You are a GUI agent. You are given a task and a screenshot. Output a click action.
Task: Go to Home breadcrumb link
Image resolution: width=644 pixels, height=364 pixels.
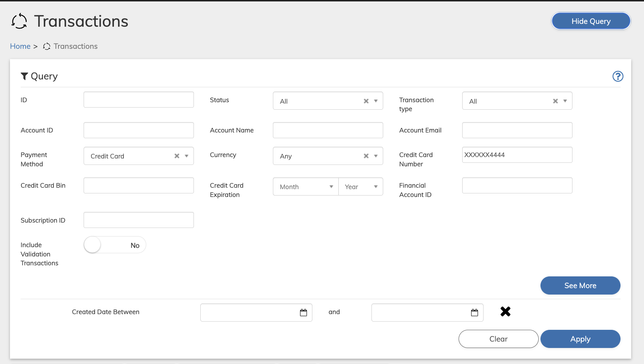click(20, 46)
